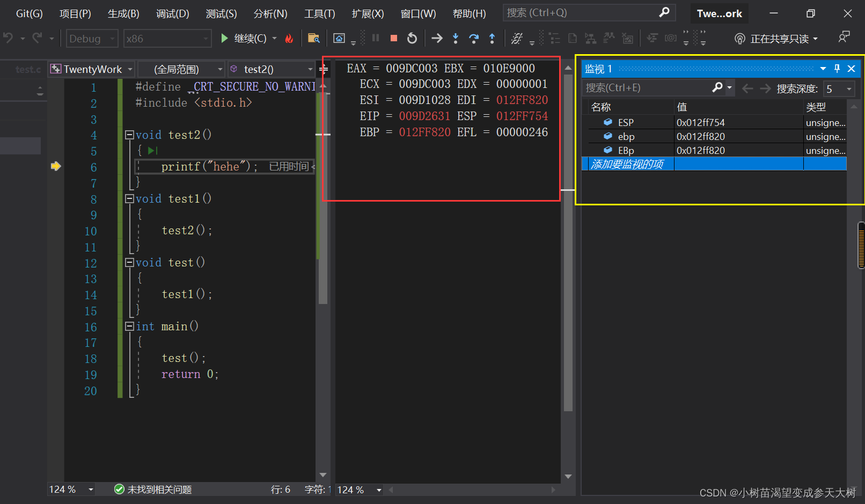Image resolution: width=865 pixels, height=504 pixels.
Task: Open the 调试(D) Debug menu
Action: (x=172, y=13)
